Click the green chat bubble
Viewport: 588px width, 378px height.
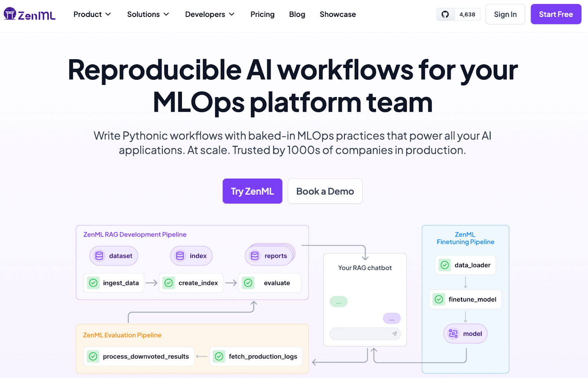click(x=338, y=302)
